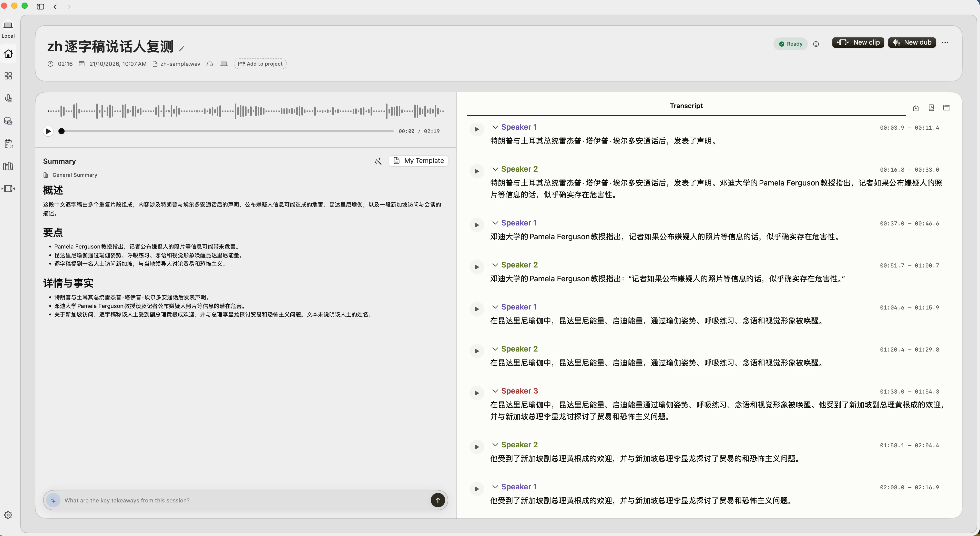Open the three-dot more options menu
The height and width of the screenshot is (536, 980).
point(945,43)
